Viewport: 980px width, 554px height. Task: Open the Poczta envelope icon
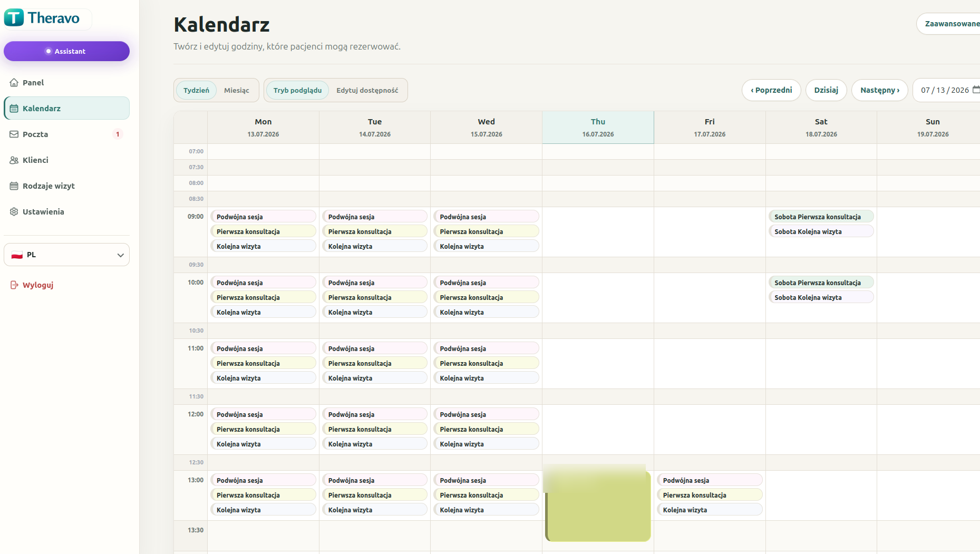pyautogui.click(x=14, y=134)
